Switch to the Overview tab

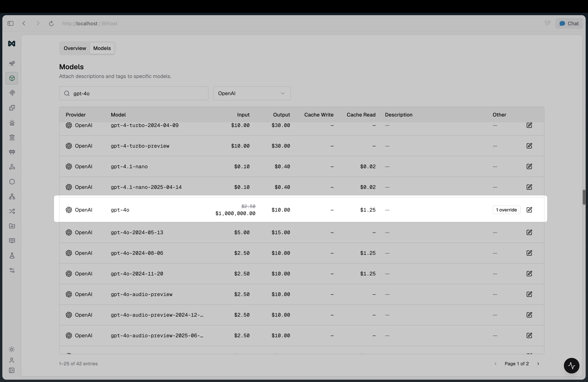pyautogui.click(x=75, y=48)
